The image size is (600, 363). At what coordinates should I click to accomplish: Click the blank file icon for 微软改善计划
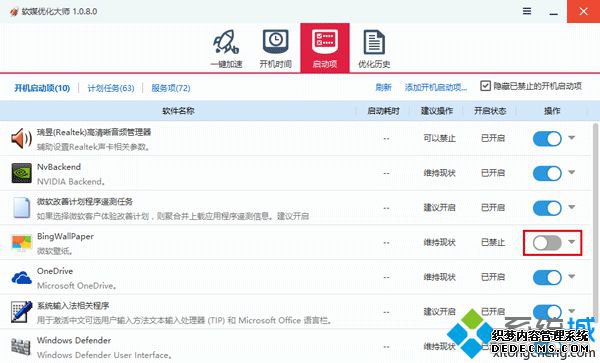point(21,208)
